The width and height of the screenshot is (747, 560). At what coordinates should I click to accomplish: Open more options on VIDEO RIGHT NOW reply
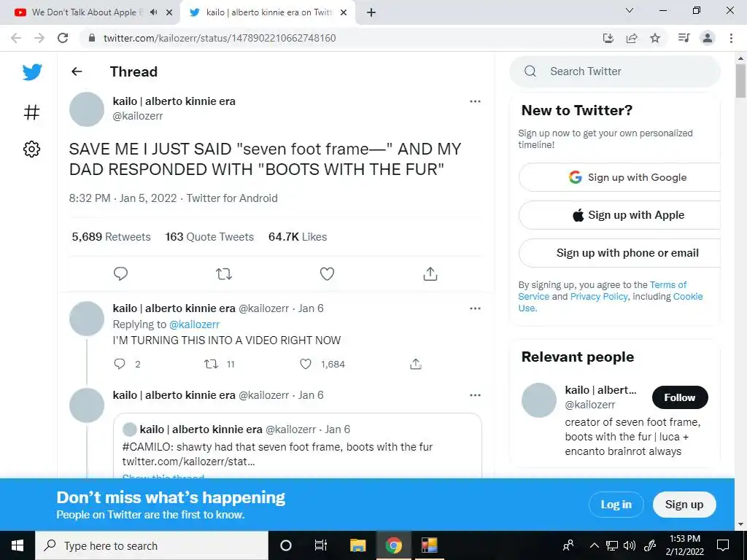(475, 308)
